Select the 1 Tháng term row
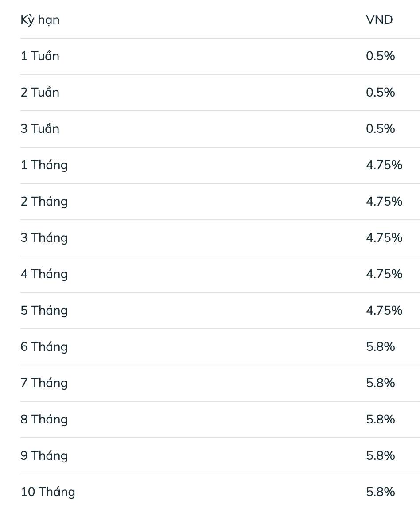Viewport: 420px width, 505px height. (44, 165)
